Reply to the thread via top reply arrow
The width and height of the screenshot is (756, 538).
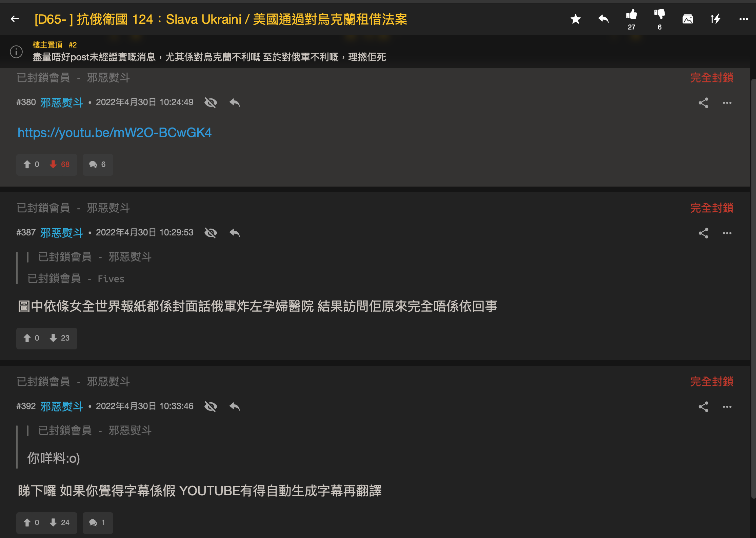tap(603, 19)
